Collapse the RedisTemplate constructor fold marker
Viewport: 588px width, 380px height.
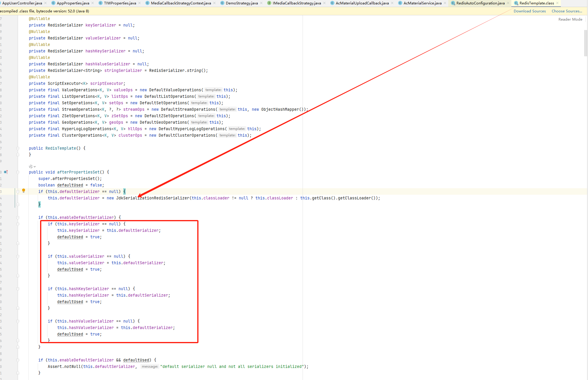click(18, 148)
